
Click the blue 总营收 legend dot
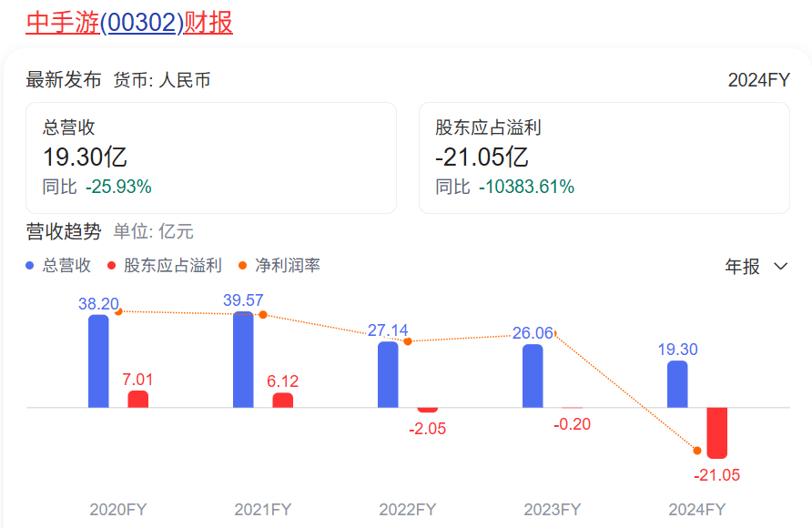tap(29, 266)
